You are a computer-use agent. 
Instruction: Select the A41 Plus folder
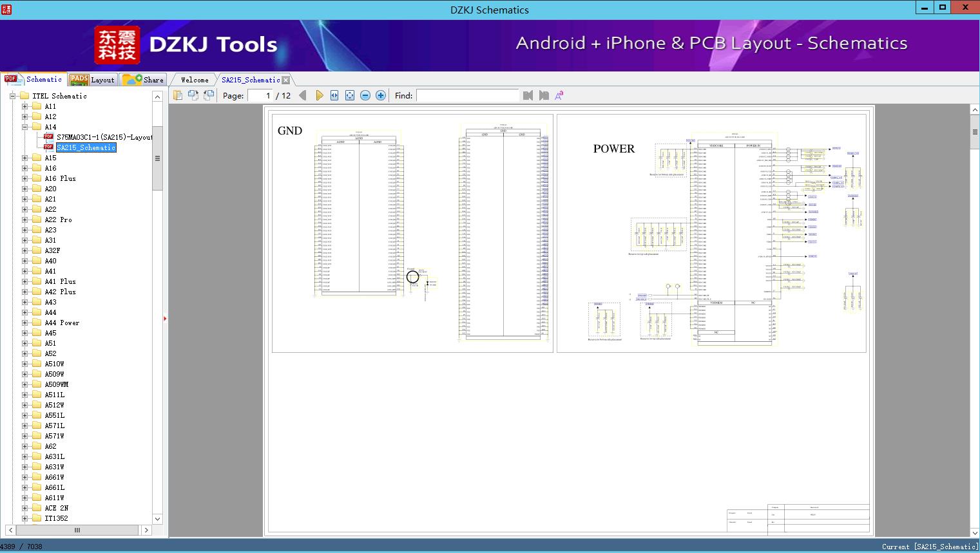pyautogui.click(x=60, y=281)
